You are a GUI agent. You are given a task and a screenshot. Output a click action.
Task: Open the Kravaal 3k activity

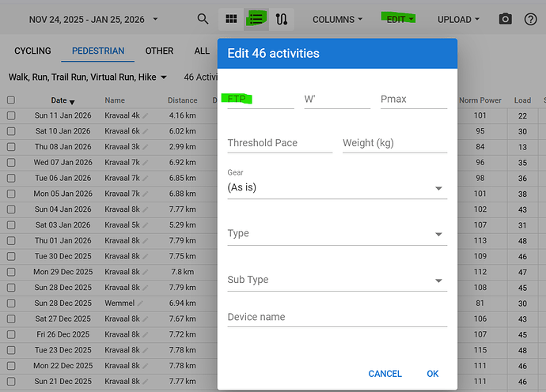tap(122, 147)
